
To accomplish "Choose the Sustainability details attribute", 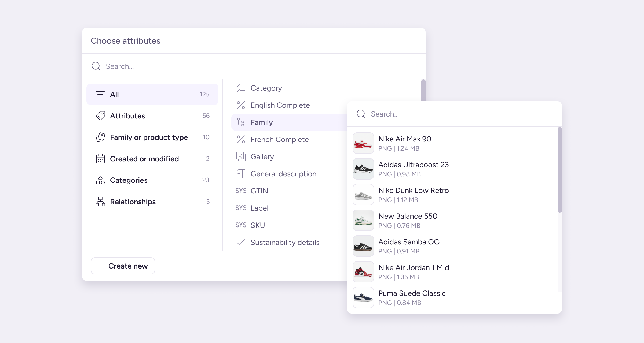I will (289, 242).
